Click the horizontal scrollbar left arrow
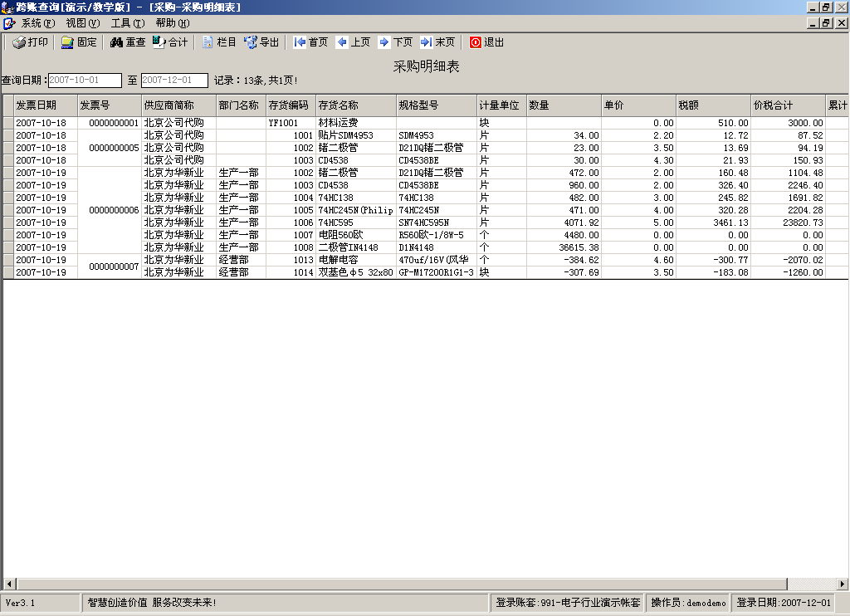The width and height of the screenshot is (850, 616). point(9,584)
